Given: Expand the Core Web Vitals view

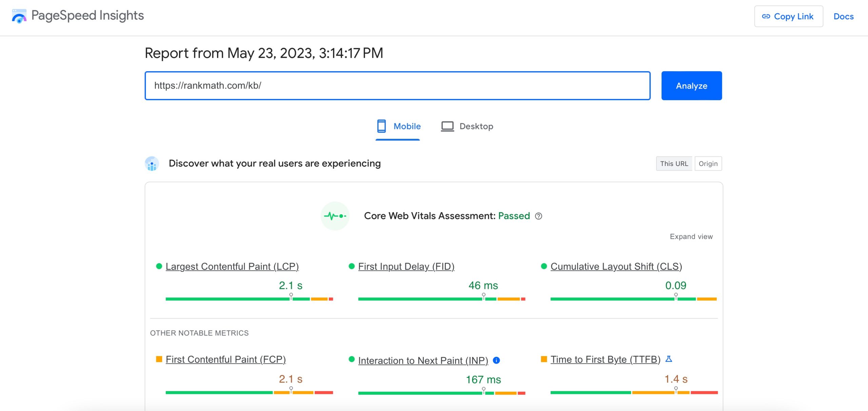Looking at the screenshot, I should 691,237.
